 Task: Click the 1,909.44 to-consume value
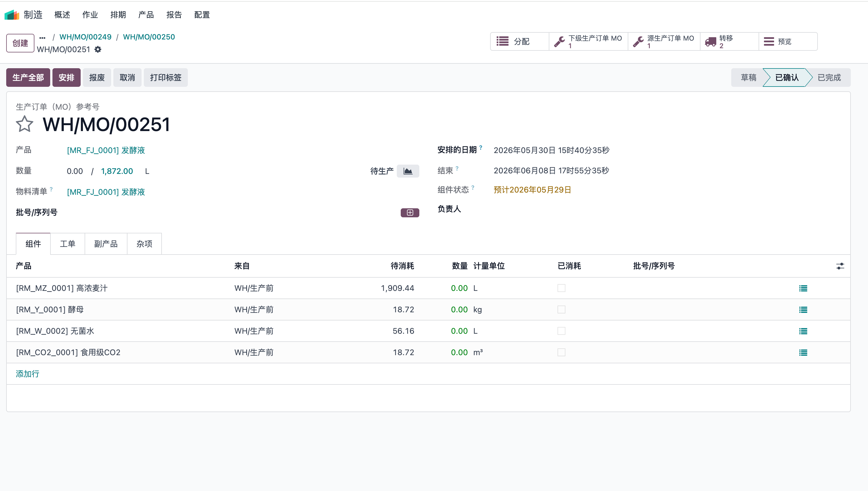397,288
